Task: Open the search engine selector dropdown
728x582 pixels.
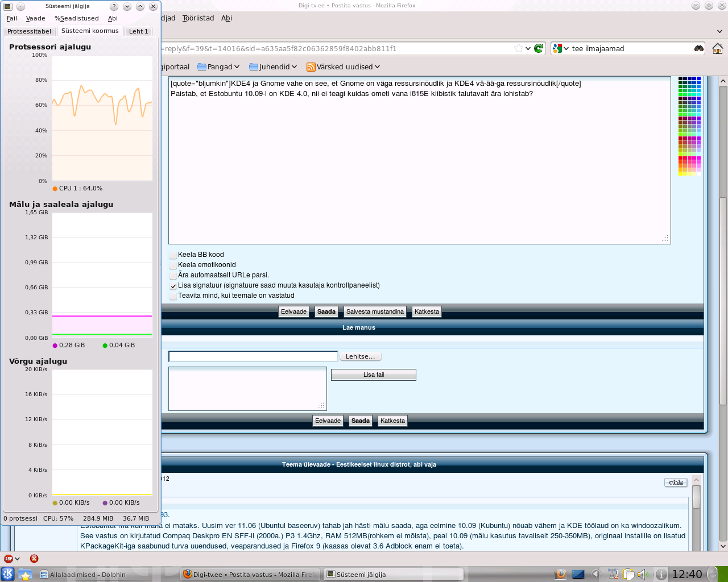Action: (x=560, y=48)
